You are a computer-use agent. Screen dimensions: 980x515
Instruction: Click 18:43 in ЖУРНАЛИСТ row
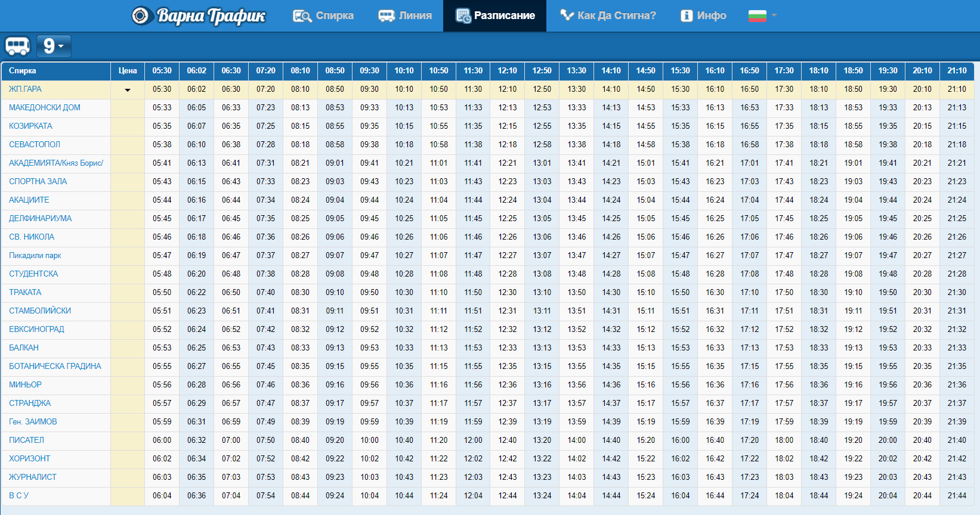tap(818, 477)
